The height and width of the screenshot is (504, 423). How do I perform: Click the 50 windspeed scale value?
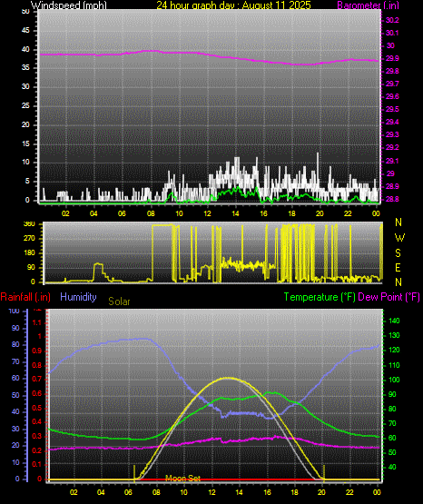(x=25, y=11)
